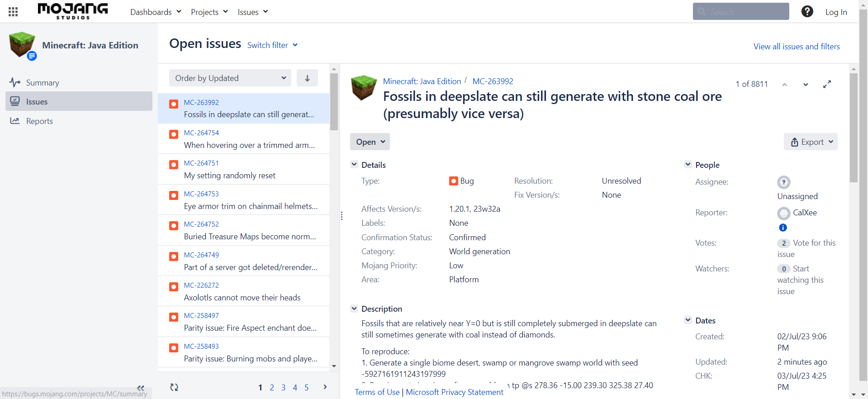Click Minecraft: Java Edition breadcrumb link
The height and width of the screenshot is (399, 868).
coord(422,81)
